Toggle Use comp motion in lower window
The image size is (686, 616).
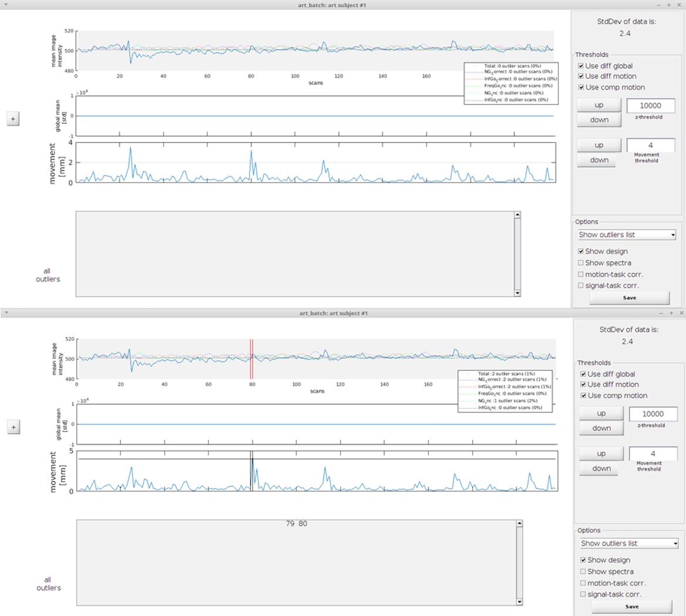coord(583,396)
